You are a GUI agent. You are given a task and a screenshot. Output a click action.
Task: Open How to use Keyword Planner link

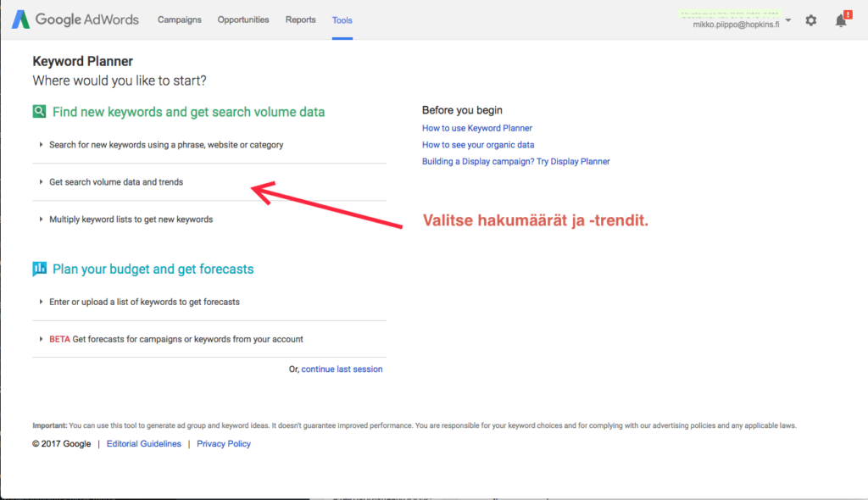click(x=477, y=128)
